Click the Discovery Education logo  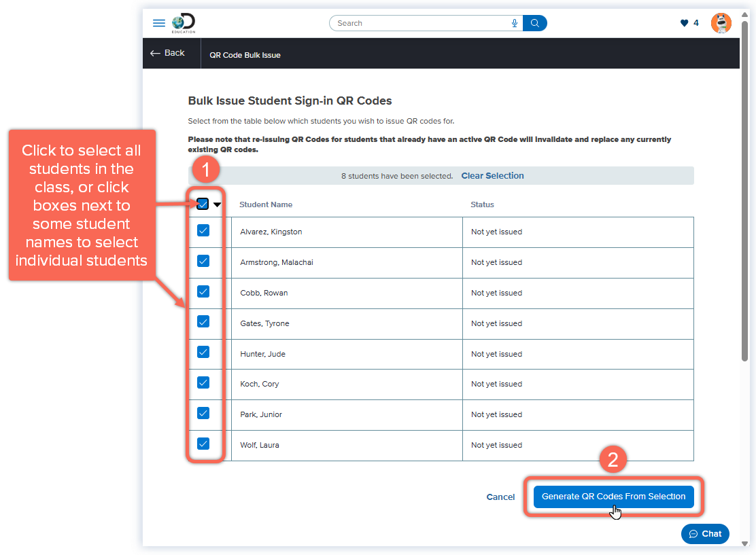pos(183,22)
